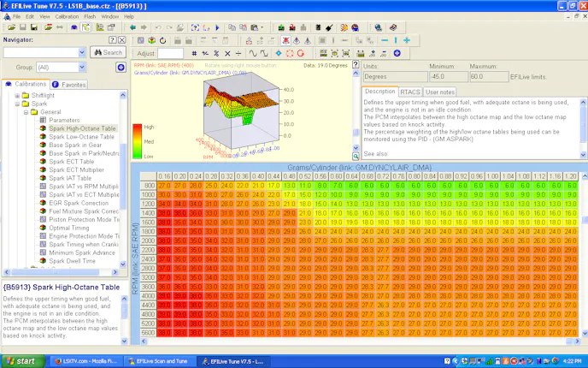Click the 3D cube icon beside Spark ECT Table
This screenshot has height=368, width=588.
pyautogui.click(x=43, y=161)
